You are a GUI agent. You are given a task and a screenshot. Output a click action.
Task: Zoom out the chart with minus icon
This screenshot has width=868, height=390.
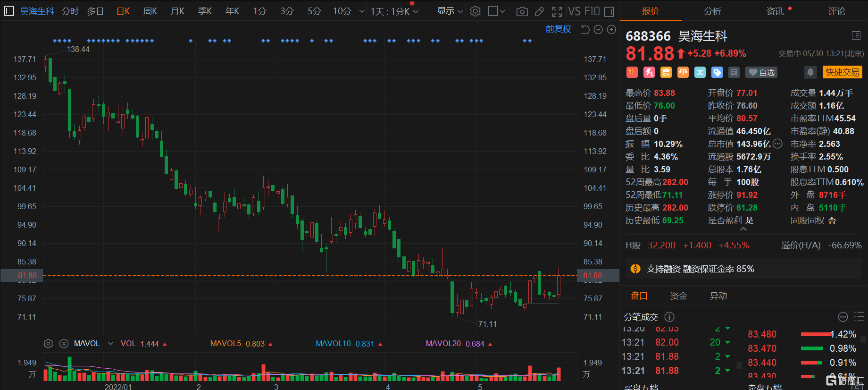(x=598, y=30)
